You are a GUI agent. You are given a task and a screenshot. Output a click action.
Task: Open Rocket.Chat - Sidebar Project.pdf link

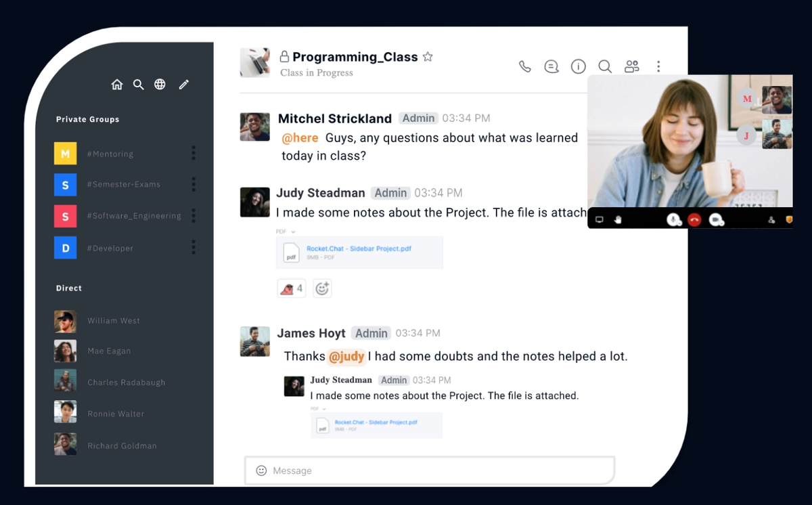point(359,248)
